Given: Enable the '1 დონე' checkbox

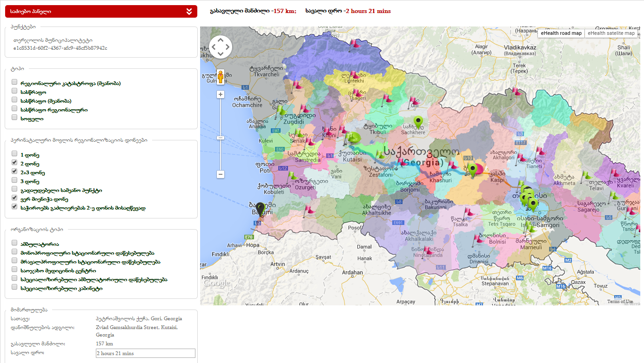Looking at the screenshot, I should [14, 154].
